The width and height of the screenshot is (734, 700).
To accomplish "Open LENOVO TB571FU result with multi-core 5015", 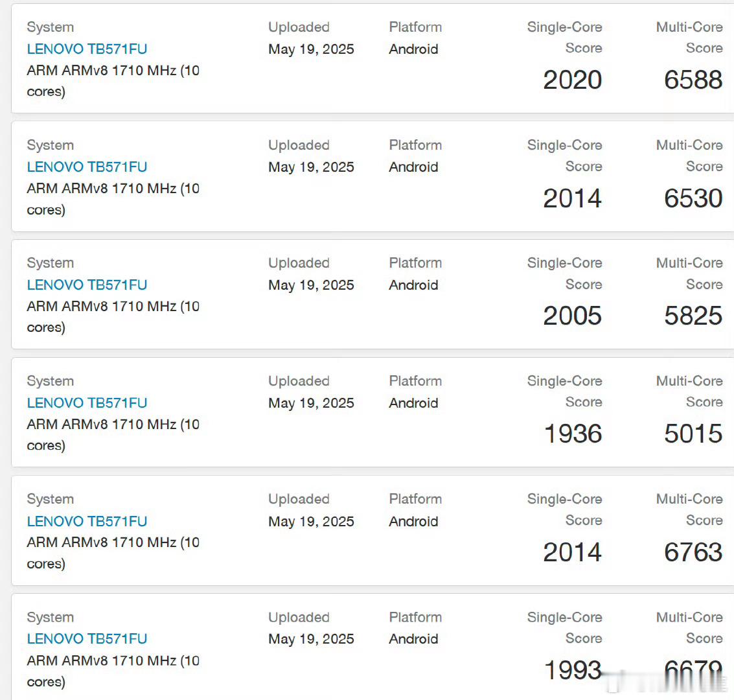I will click(87, 402).
